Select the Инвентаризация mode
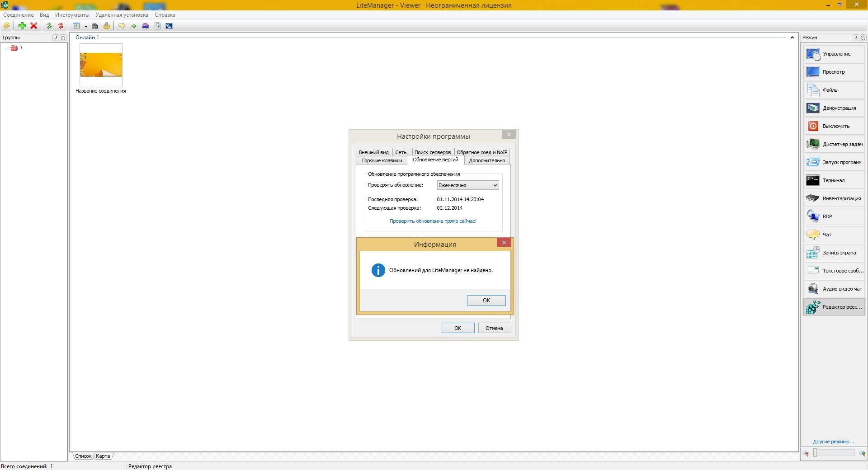This screenshot has height=470, width=868. tap(834, 198)
